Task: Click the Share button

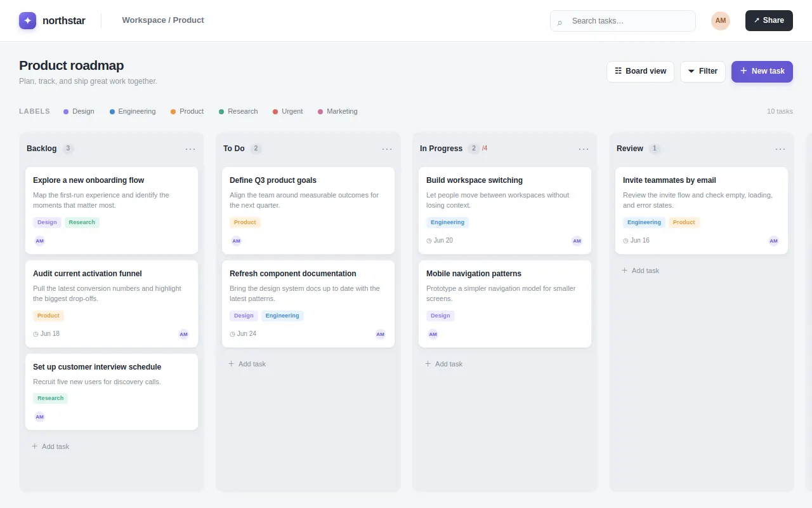Action: coord(769,20)
